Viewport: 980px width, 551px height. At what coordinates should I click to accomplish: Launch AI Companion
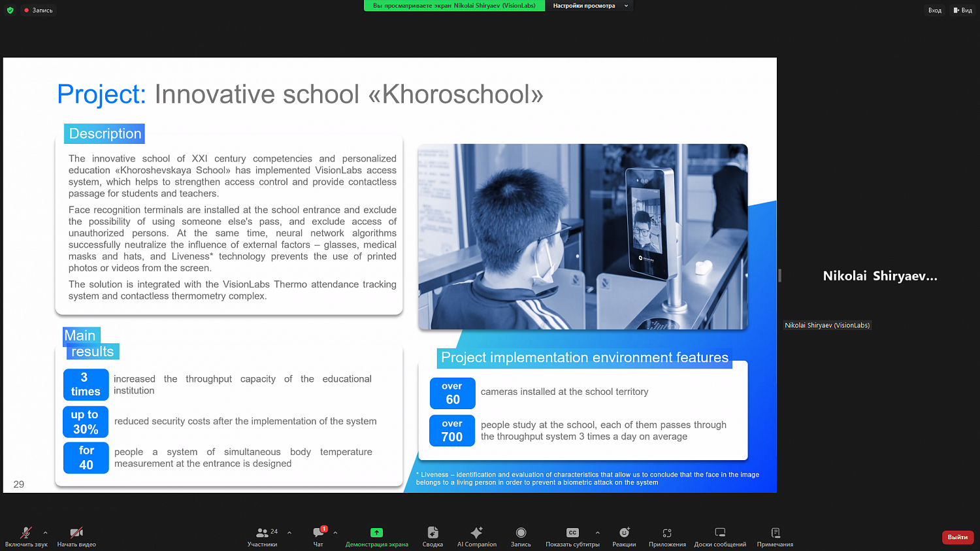(x=477, y=537)
